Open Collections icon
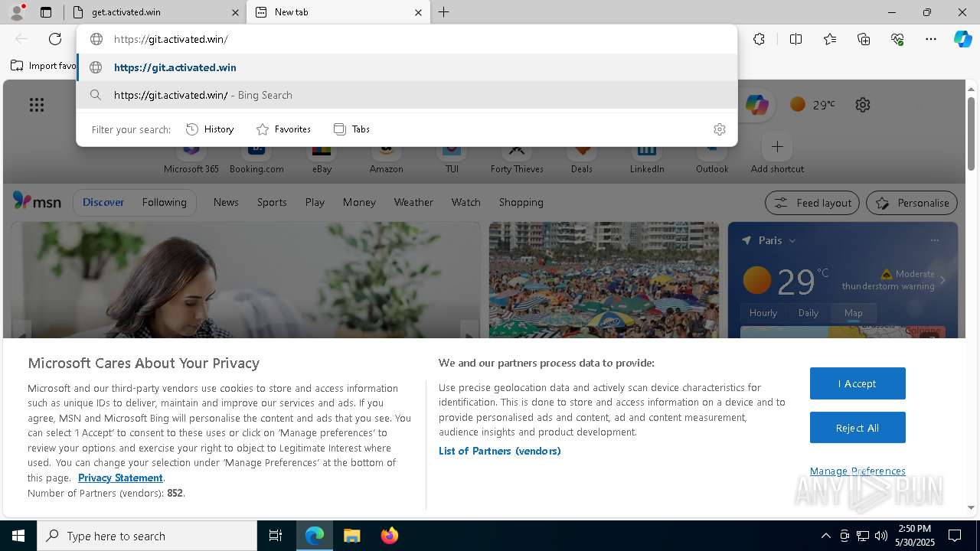This screenshot has width=980, height=551. 864,39
